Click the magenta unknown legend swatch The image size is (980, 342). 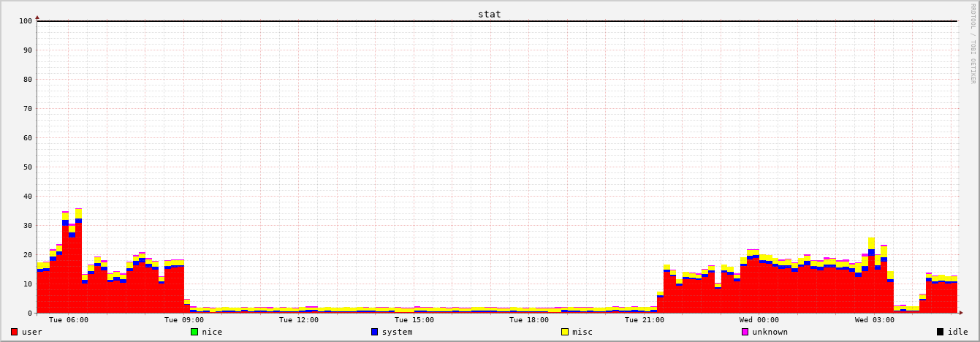745,332
